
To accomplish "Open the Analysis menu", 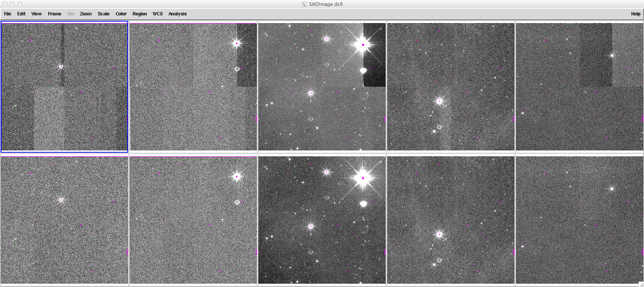I will (x=177, y=14).
